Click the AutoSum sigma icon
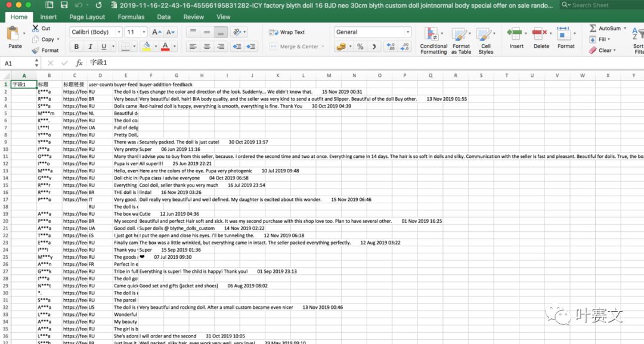The image size is (644, 344). pos(593,29)
